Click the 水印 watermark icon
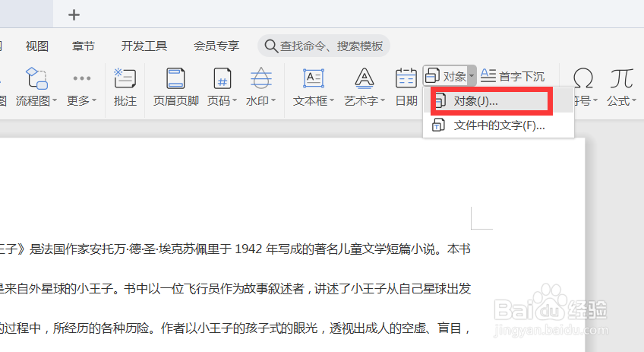The width and height of the screenshot is (644, 352). pos(261,78)
